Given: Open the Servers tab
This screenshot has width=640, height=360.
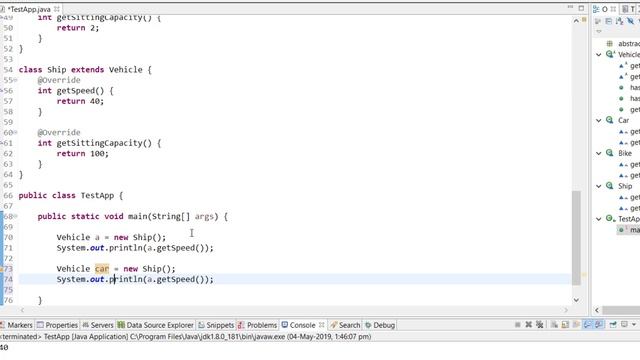Looking at the screenshot, I should pyautogui.click(x=98, y=325).
